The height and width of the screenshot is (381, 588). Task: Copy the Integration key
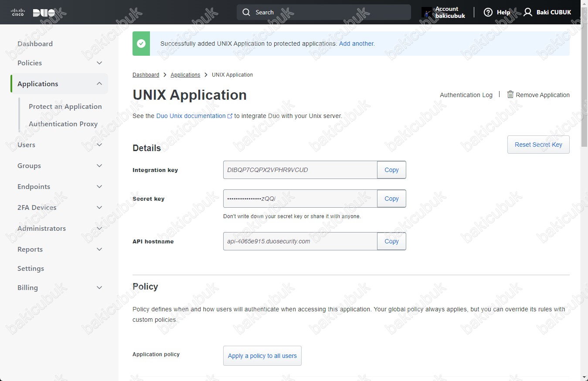[391, 170]
